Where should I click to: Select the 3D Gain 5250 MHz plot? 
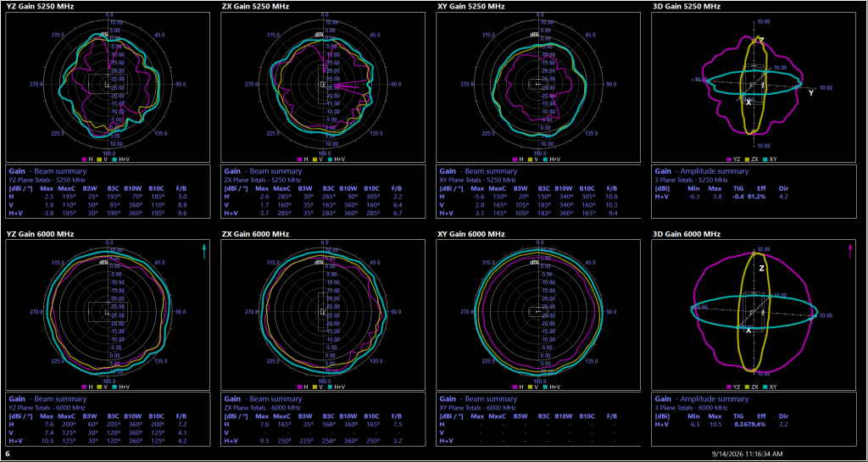[x=754, y=86]
